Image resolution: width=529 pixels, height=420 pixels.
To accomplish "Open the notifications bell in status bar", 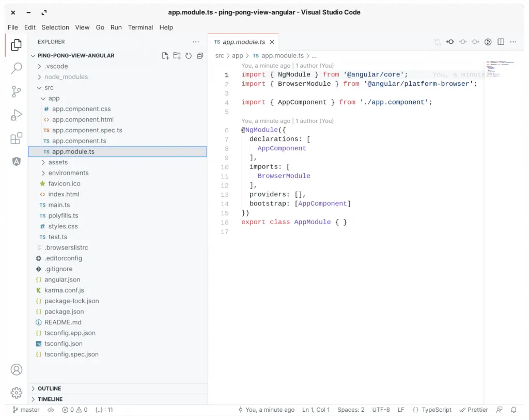I will pyautogui.click(x=514, y=410).
